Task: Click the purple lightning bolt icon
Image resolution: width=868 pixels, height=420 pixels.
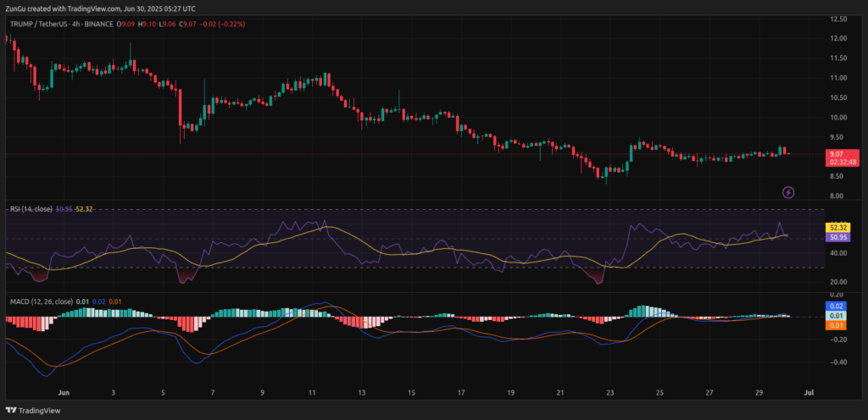Action: pyautogui.click(x=789, y=192)
